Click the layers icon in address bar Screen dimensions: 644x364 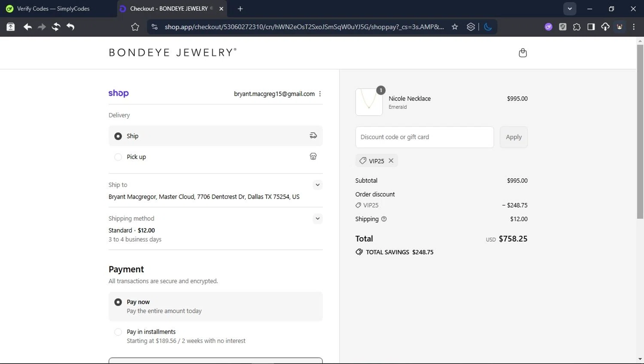pos(471,27)
